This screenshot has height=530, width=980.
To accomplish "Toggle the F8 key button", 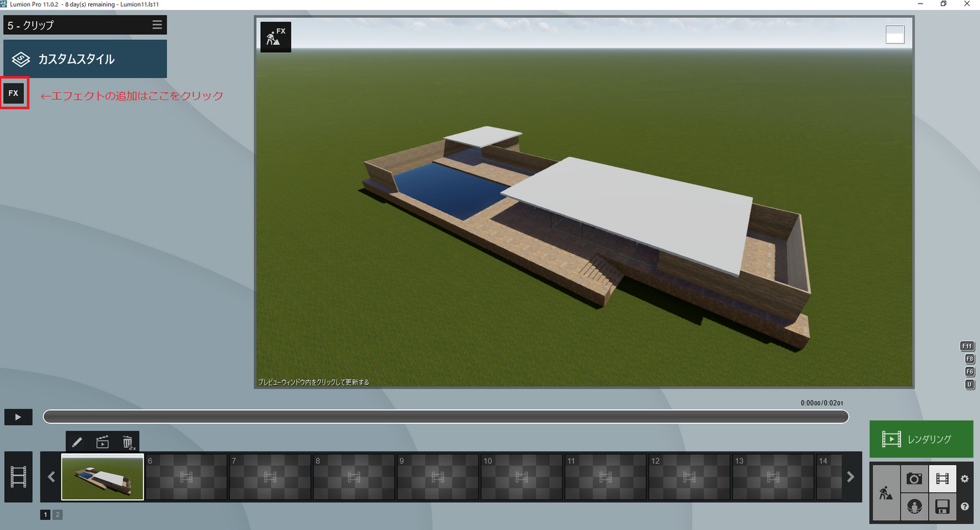I will tap(970, 359).
